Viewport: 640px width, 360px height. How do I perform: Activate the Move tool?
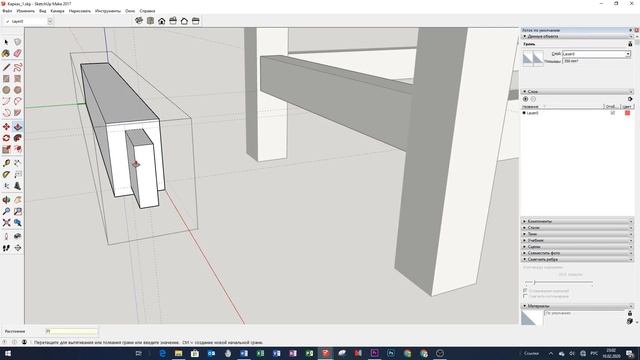coord(6,127)
